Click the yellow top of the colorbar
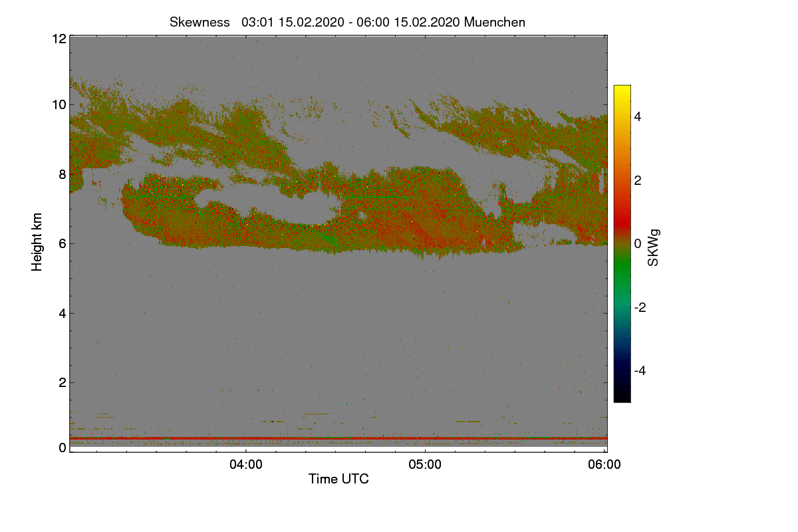Image resolution: width=798 pixels, height=532 pixels. pos(622,90)
